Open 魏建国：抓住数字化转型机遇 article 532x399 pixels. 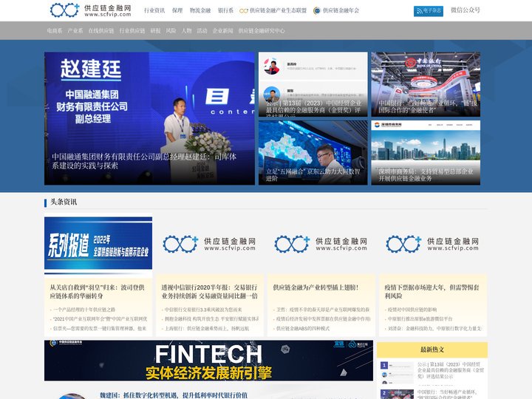pos(174,395)
